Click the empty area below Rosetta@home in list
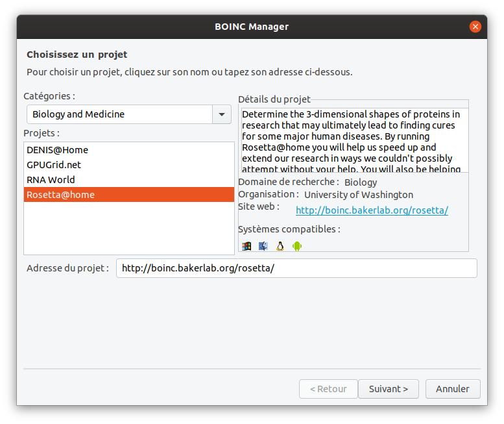The width and height of the screenshot is (504, 424). click(x=128, y=227)
